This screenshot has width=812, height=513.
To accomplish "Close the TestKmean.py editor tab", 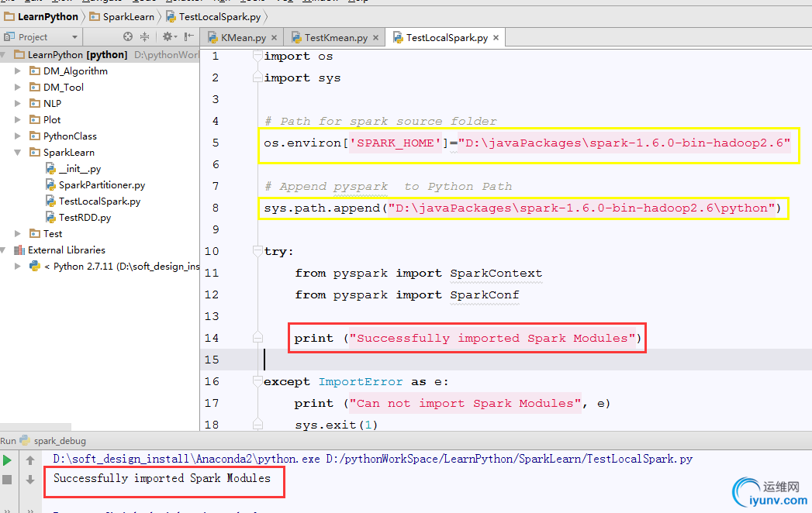I will [x=375, y=38].
